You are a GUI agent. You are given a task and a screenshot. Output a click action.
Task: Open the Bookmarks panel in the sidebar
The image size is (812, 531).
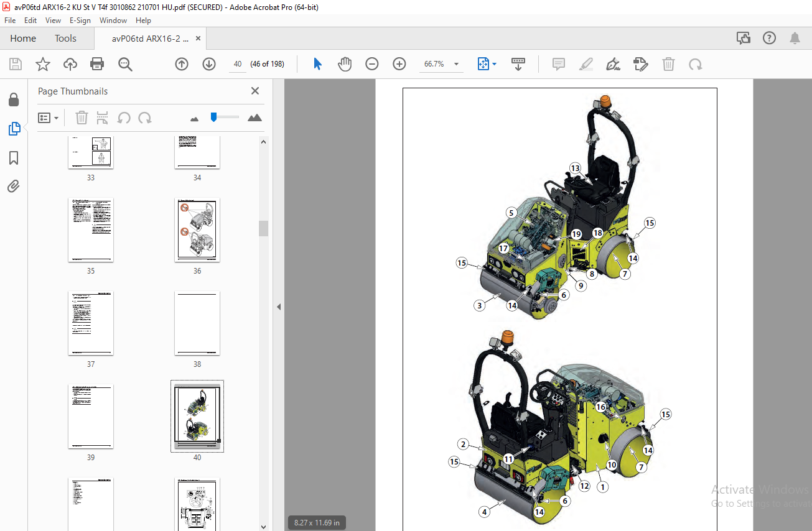(14, 157)
